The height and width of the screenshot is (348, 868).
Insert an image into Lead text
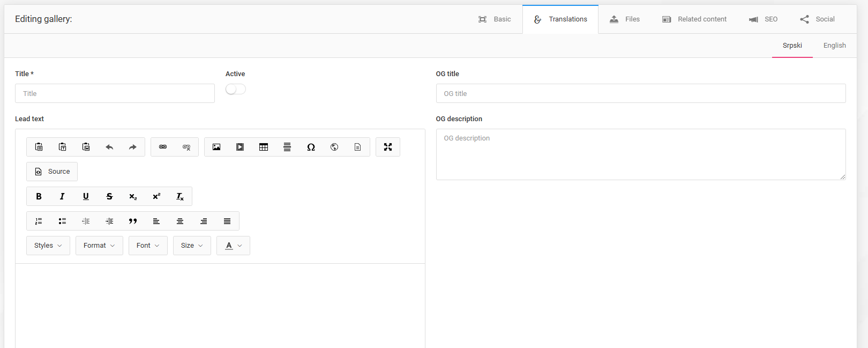pyautogui.click(x=216, y=147)
